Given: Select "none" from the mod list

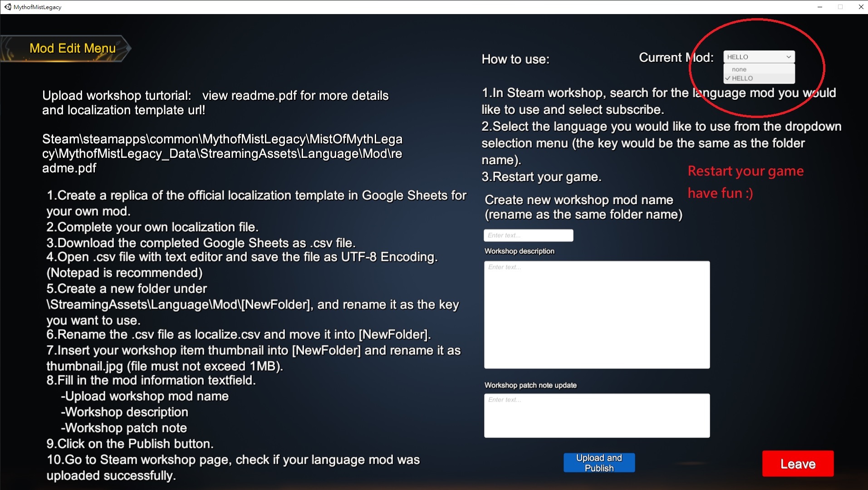Looking at the screenshot, I should click(739, 69).
